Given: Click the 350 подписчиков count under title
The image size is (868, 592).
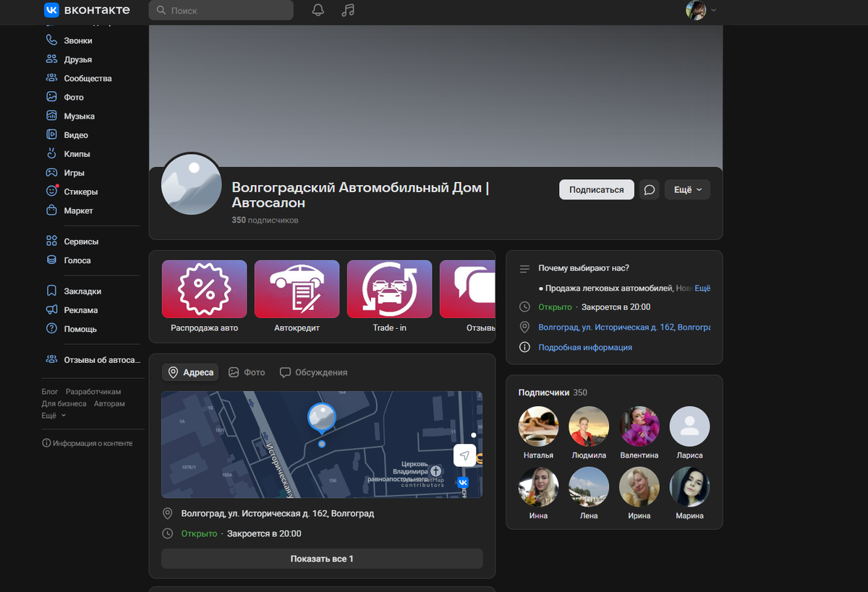Looking at the screenshot, I should [265, 220].
